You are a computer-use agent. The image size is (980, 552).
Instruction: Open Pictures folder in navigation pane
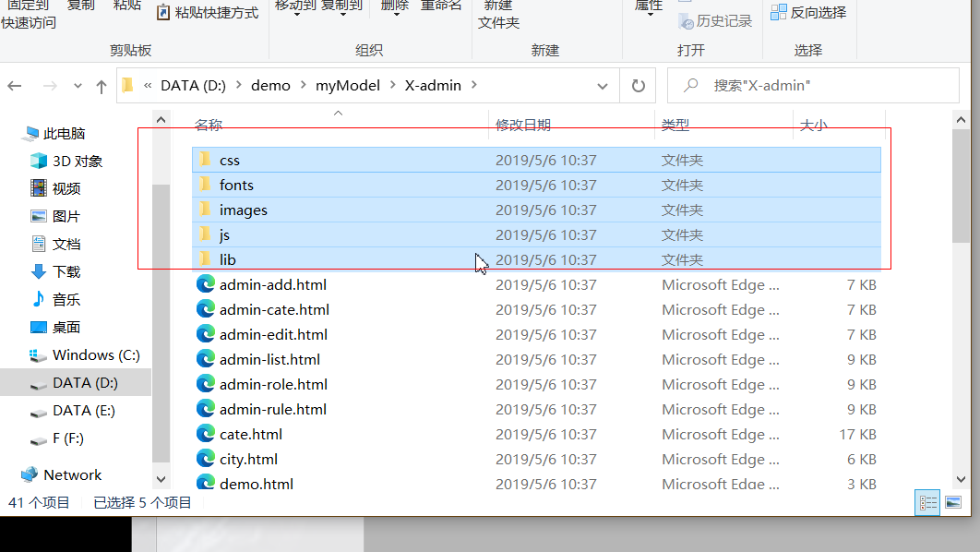click(55, 216)
